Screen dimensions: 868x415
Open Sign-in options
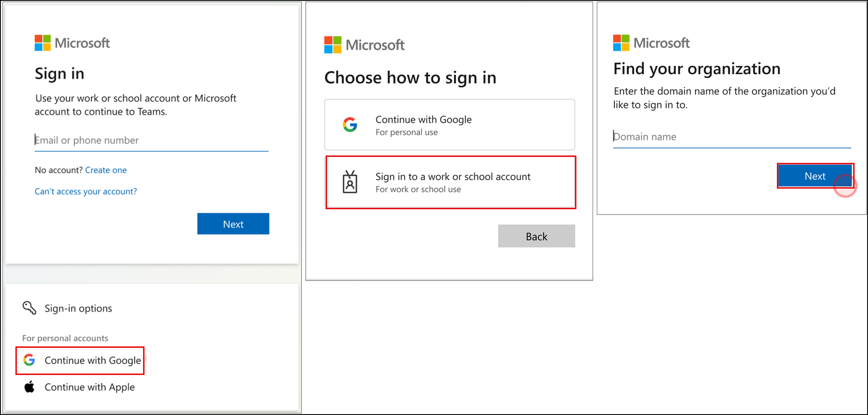78,308
